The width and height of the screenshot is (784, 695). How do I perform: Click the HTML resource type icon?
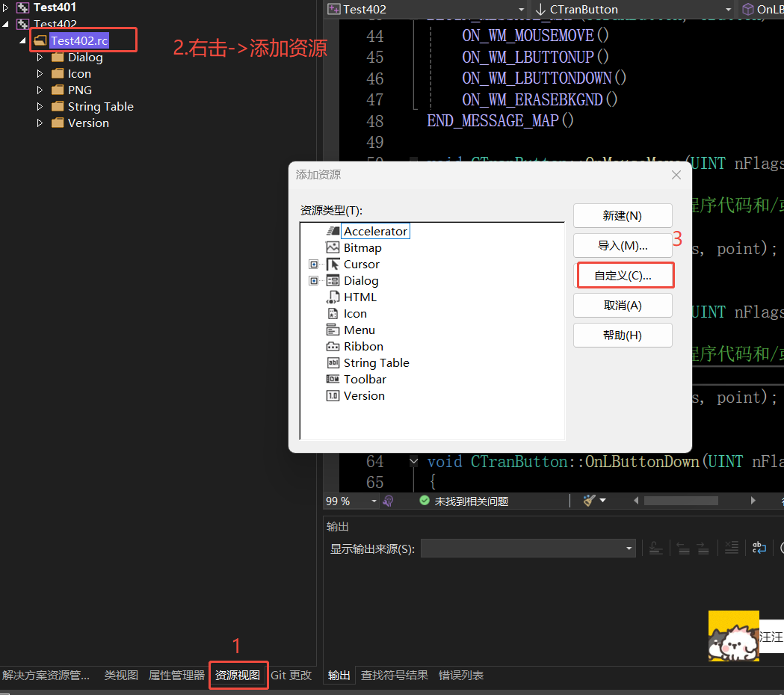(333, 297)
